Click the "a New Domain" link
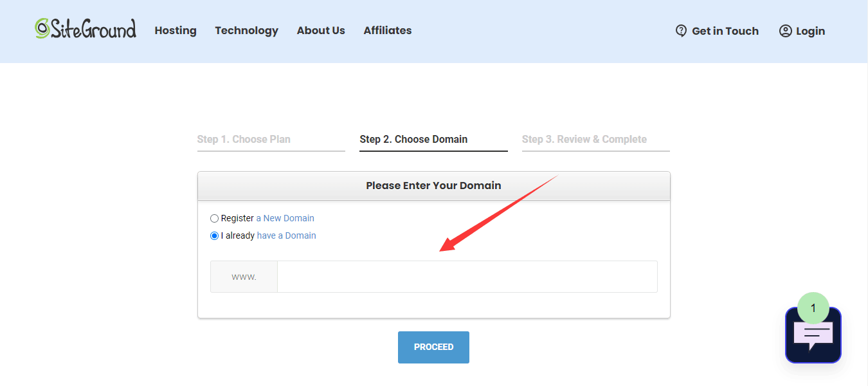868x386 pixels. [285, 219]
